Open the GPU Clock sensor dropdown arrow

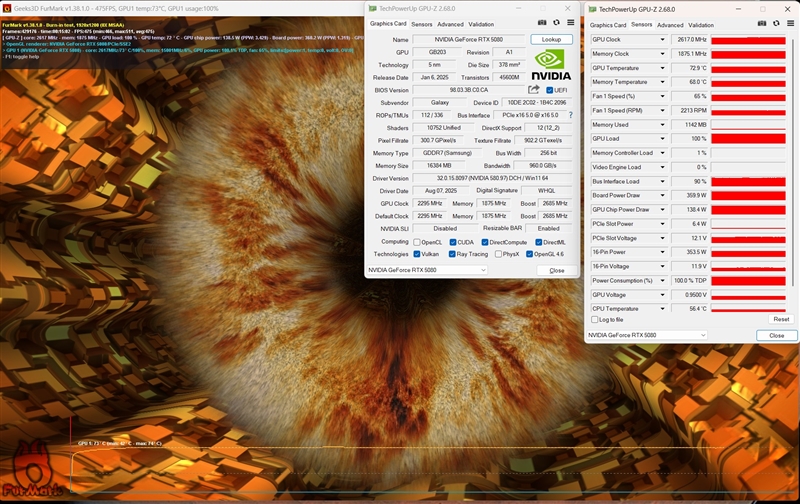(x=662, y=39)
